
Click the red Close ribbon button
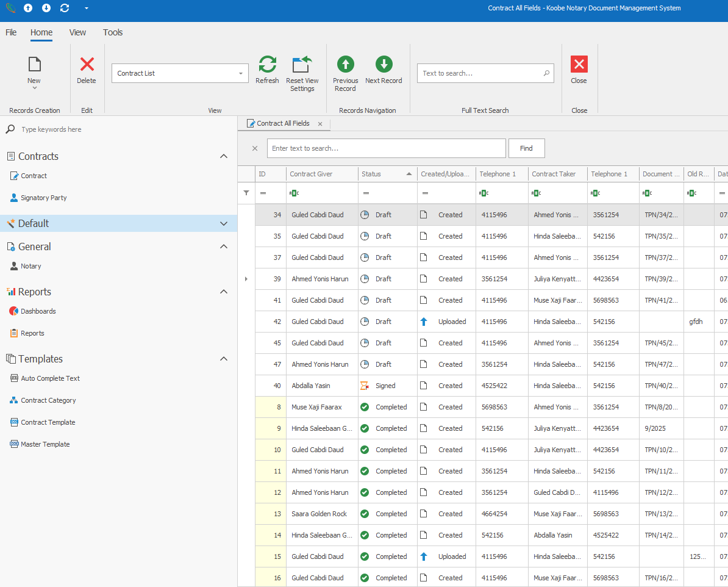point(579,70)
